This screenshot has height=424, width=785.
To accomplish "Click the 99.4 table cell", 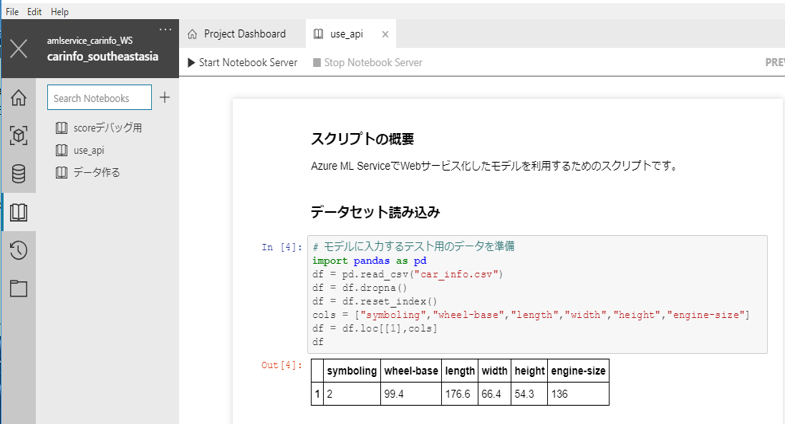I will coord(411,394).
